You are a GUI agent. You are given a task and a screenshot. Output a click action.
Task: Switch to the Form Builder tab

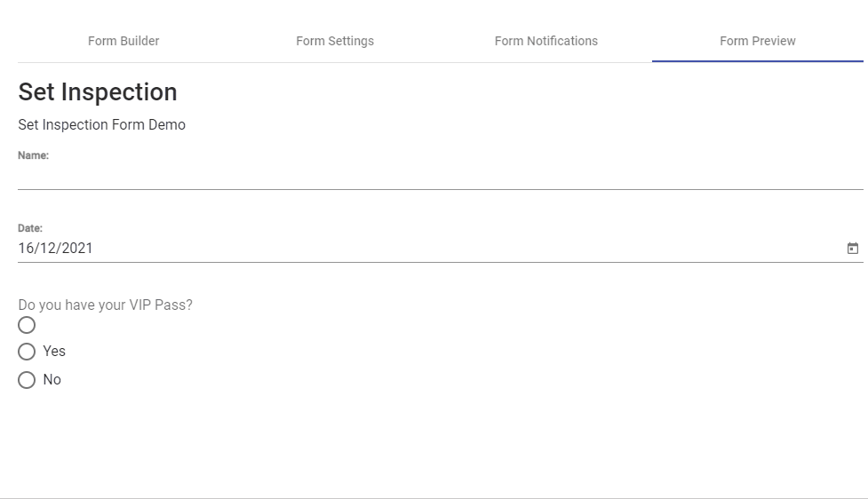coord(123,41)
